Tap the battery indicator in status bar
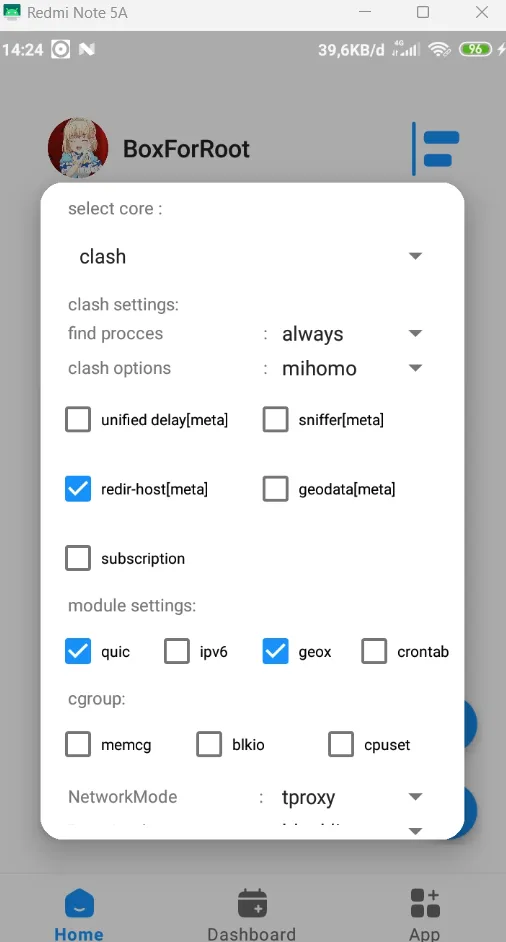Viewport: 506px width, 942px height. pyautogui.click(x=475, y=49)
